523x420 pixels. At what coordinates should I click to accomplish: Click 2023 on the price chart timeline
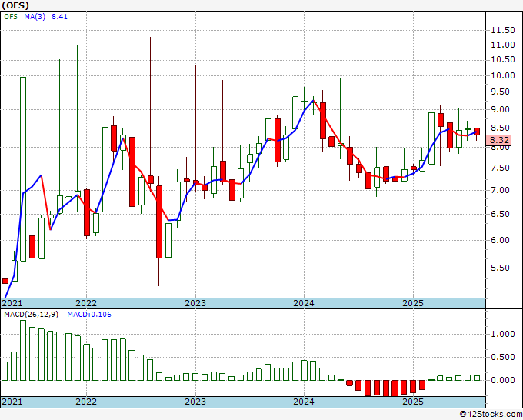pos(195,303)
